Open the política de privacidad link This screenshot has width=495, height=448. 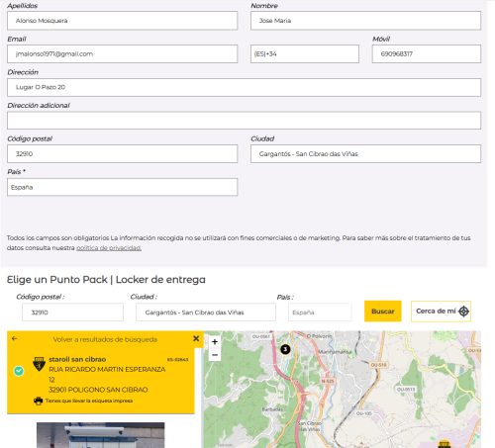click(x=109, y=248)
